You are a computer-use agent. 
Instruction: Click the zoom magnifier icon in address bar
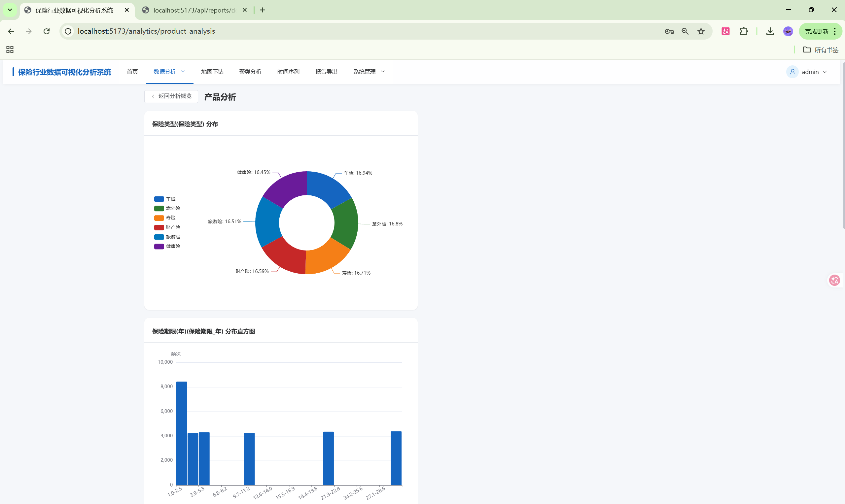[x=685, y=31]
